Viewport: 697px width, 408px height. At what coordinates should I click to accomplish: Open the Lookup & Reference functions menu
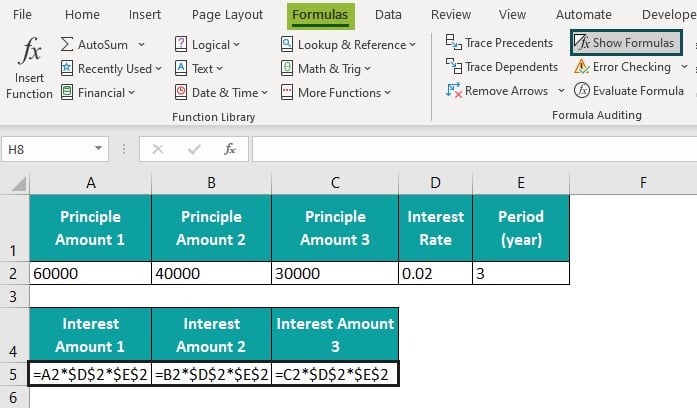pos(348,44)
